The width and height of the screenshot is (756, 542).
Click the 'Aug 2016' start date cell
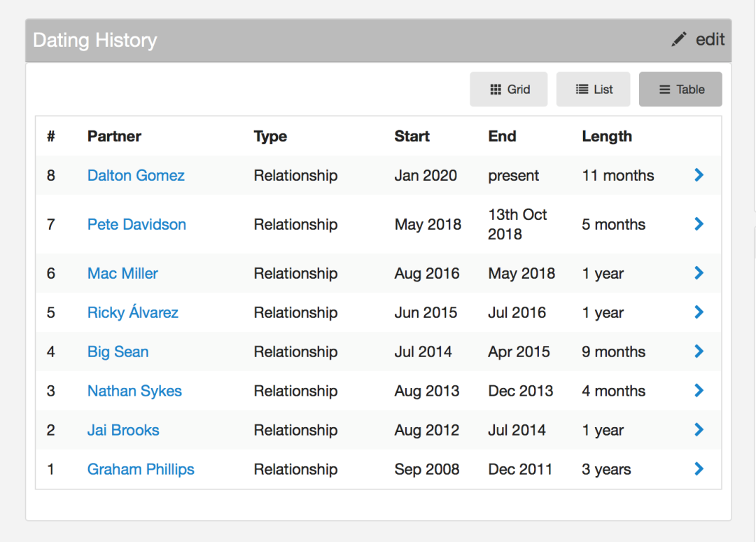click(427, 273)
